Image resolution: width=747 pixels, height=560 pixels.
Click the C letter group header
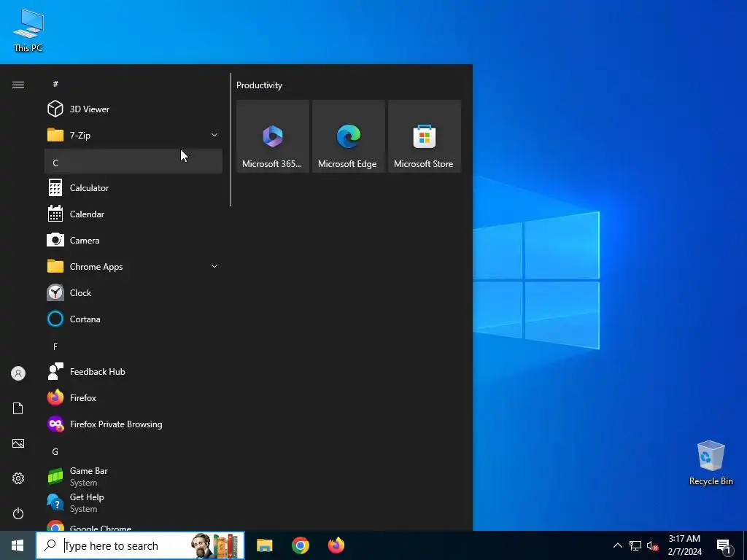(133, 161)
